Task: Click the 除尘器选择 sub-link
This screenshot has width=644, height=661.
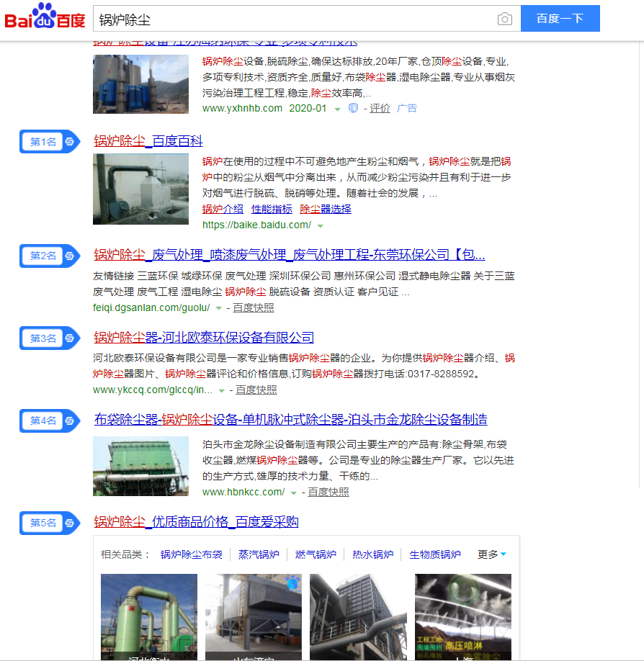Action: point(326,209)
